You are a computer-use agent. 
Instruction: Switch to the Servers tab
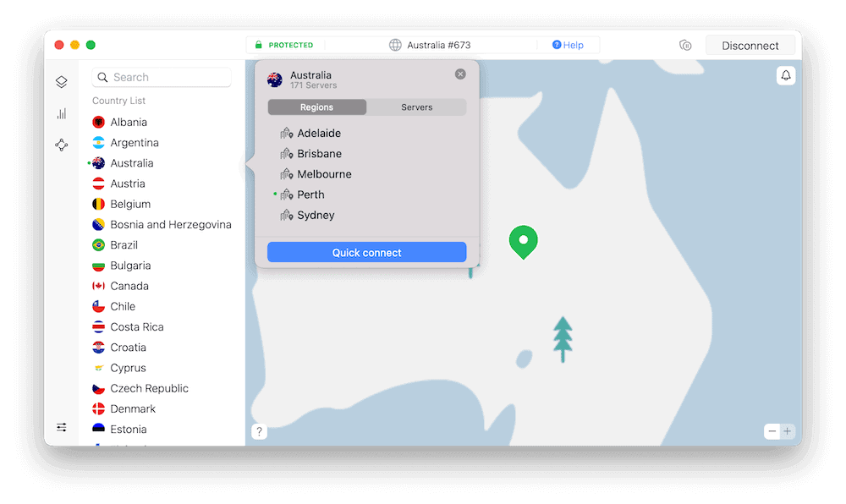point(416,107)
